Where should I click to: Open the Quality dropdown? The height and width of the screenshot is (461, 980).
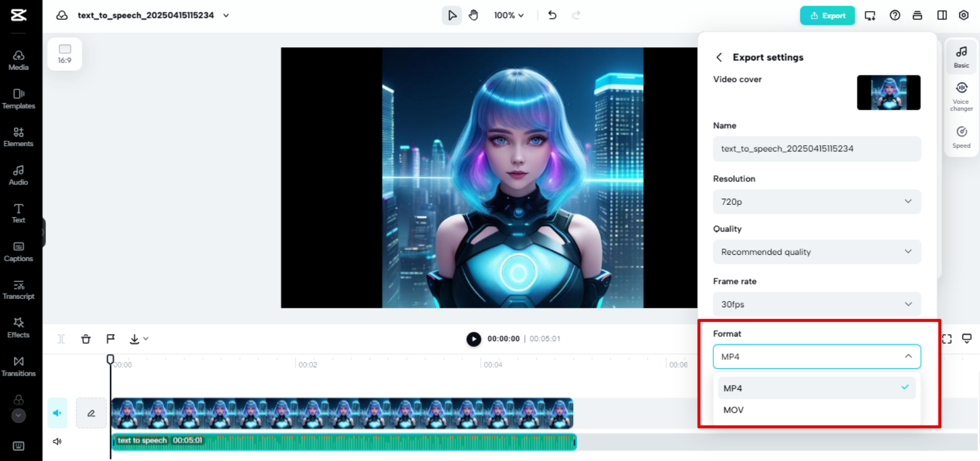816,252
